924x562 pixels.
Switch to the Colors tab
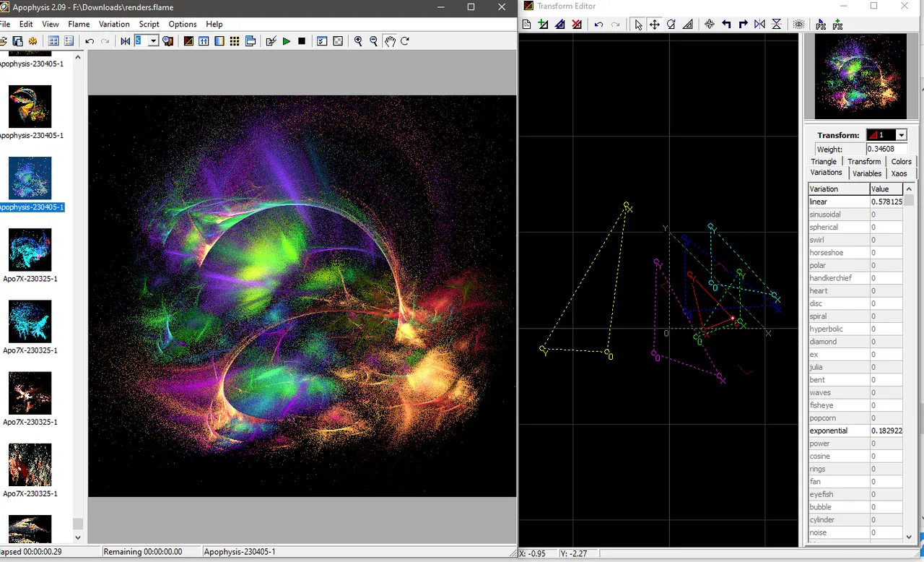tap(901, 161)
